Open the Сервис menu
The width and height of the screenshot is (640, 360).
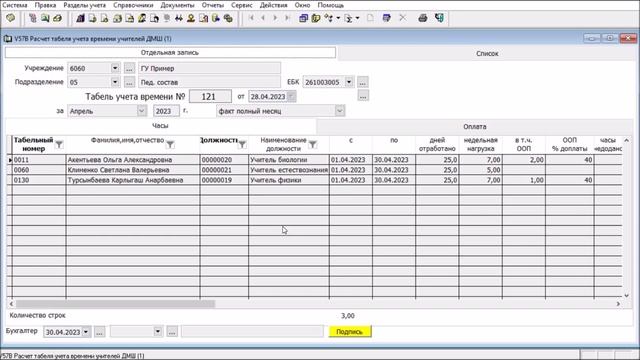coord(242,5)
